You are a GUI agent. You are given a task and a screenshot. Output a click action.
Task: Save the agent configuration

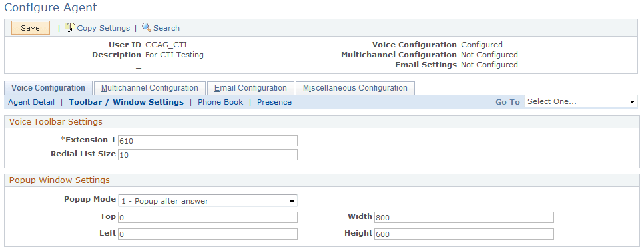click(x=31, y=28)
